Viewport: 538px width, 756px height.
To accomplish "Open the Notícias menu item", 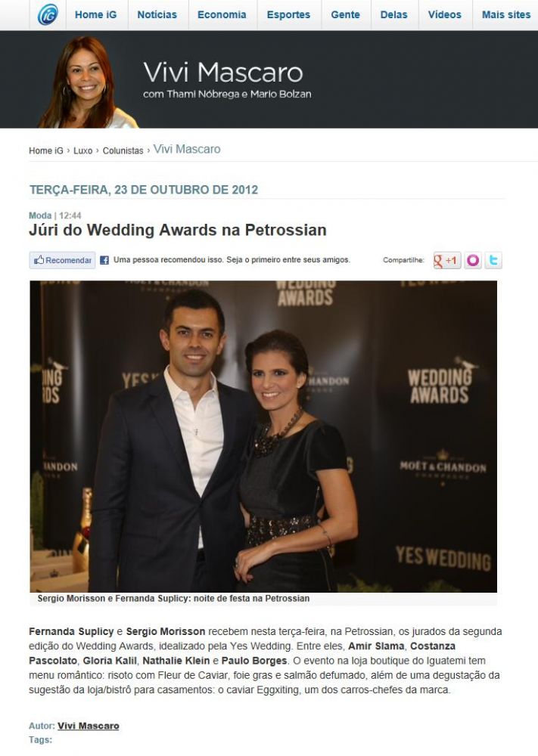I will tap(157, 15).
